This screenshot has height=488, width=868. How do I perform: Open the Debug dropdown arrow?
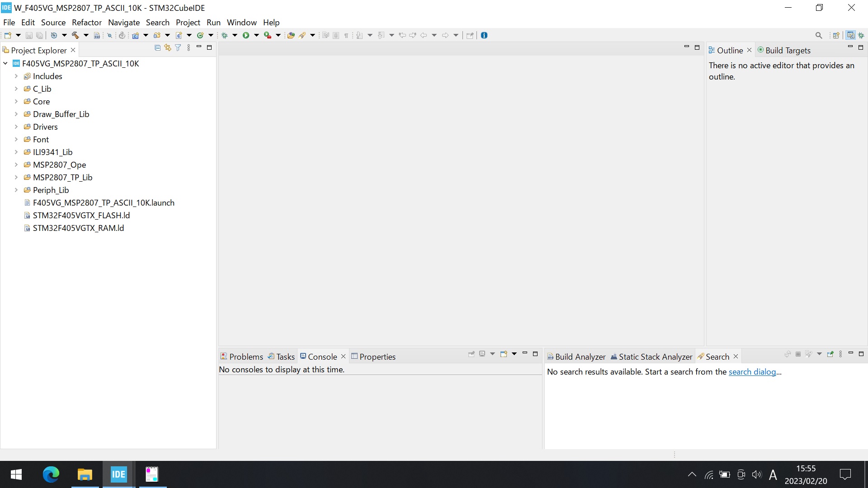point(235,35)
